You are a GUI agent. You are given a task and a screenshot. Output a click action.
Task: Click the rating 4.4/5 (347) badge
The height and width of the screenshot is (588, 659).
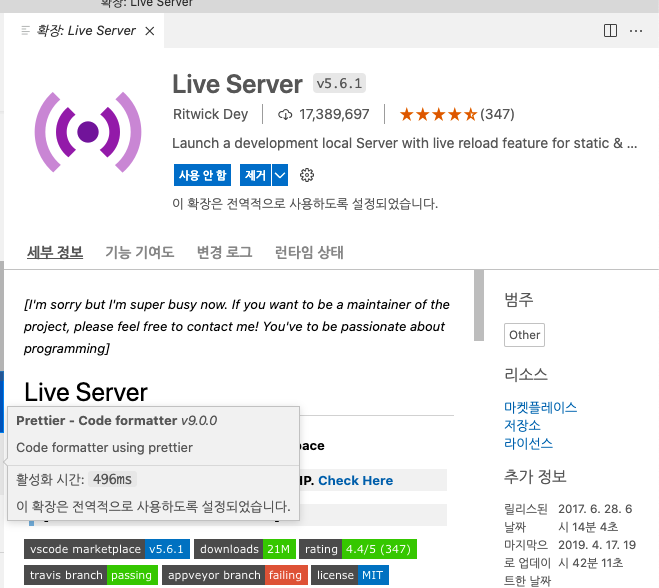pyautogui.click(x=358, y=549)
